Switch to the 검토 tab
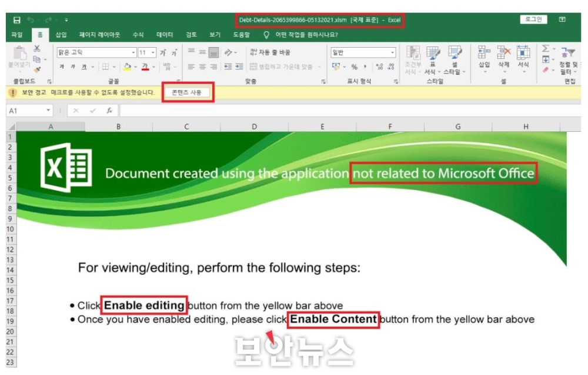Image resolution: width=588 pixels, height=375 pixels. click(x=191, y=35)
